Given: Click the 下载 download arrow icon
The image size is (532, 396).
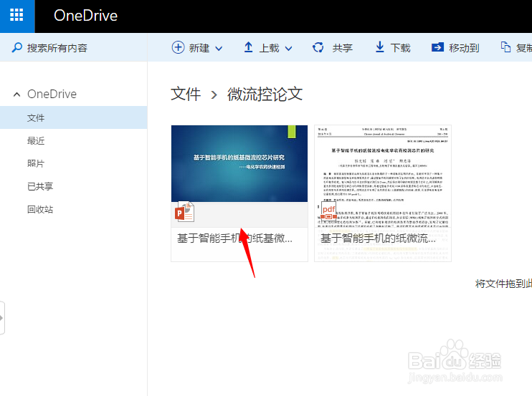Looking at the screenshot, I should [x=380, y=47].
